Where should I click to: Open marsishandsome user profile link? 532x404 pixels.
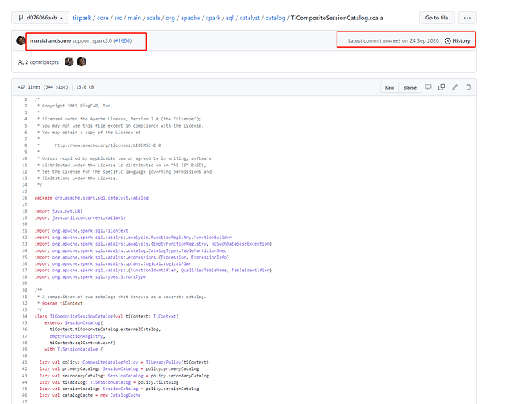pos(50,40)
